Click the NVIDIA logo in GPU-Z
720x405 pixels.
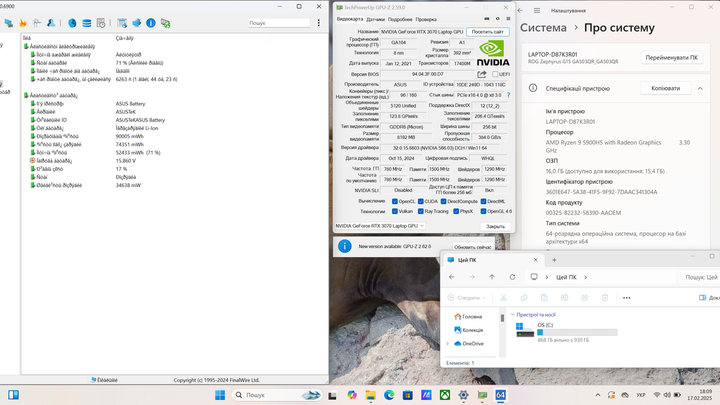493,53
